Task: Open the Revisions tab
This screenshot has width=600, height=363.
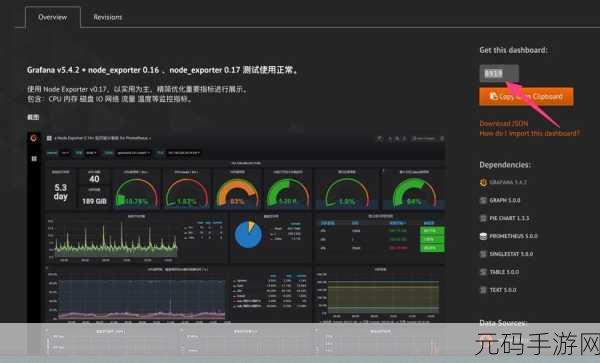Action: [x=108, y=17]
